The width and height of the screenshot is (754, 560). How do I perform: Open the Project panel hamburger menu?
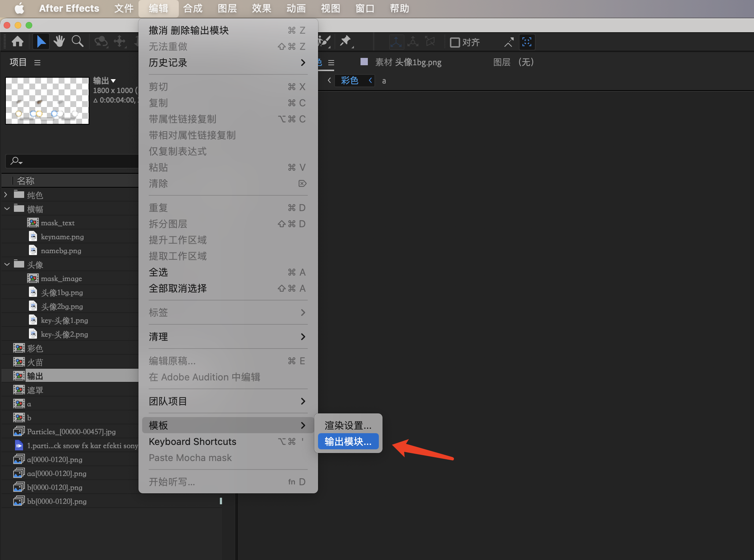click(37, 63)
